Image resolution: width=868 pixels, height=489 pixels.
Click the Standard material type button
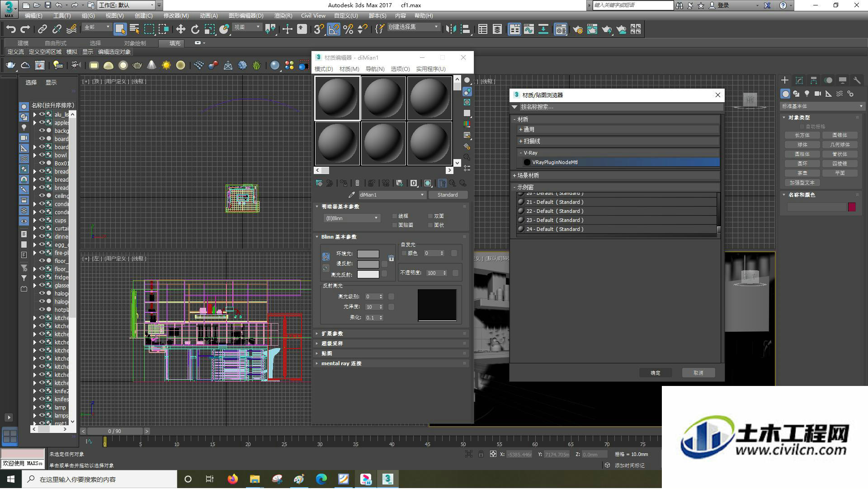point(448,195)
